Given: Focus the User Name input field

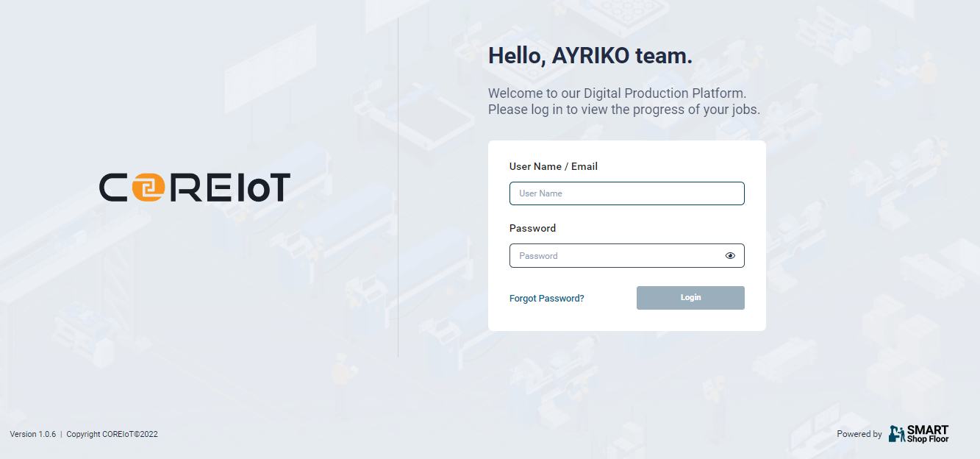Looking at the screenshot, I should tap(626, 193).
